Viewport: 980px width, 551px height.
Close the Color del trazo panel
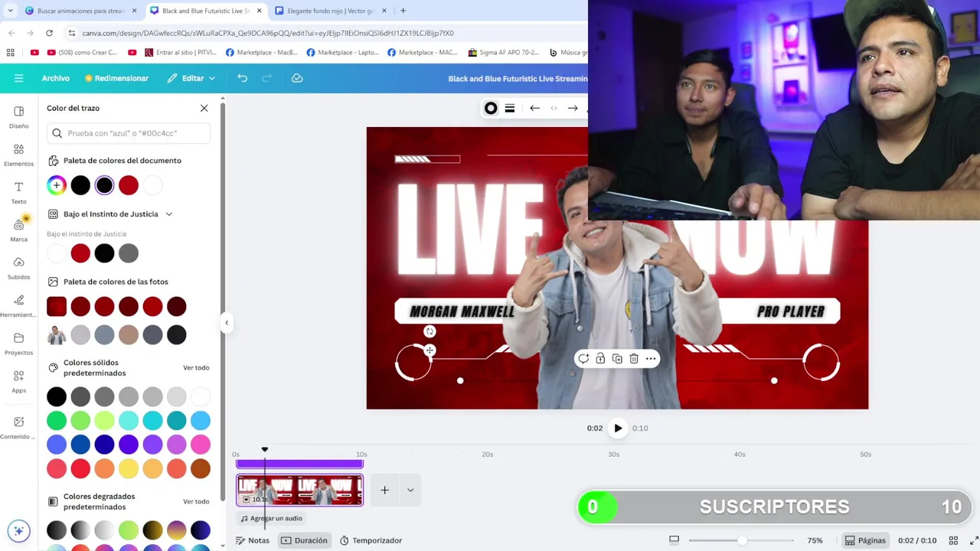click(x=204, y=108)
